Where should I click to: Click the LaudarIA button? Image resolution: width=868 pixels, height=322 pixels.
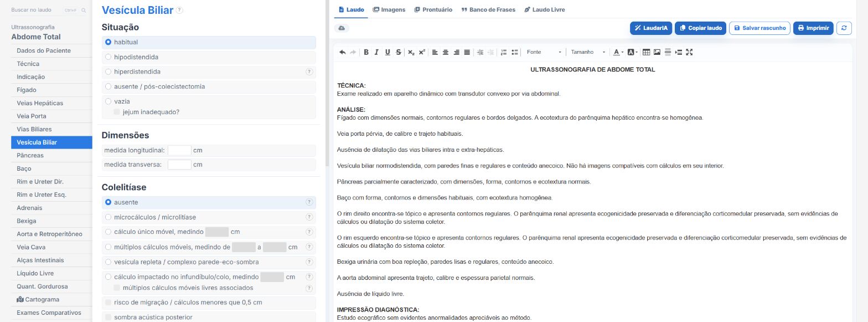[x=651, y=28]
